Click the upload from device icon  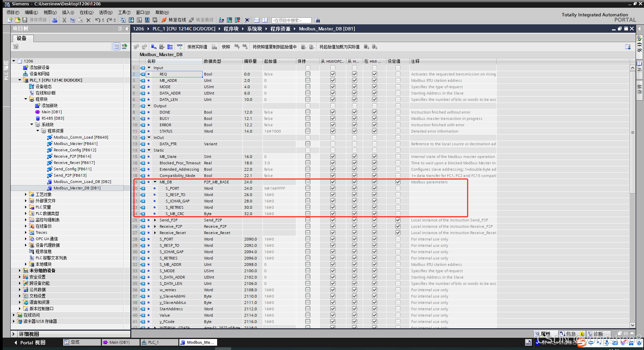[139, 20]
